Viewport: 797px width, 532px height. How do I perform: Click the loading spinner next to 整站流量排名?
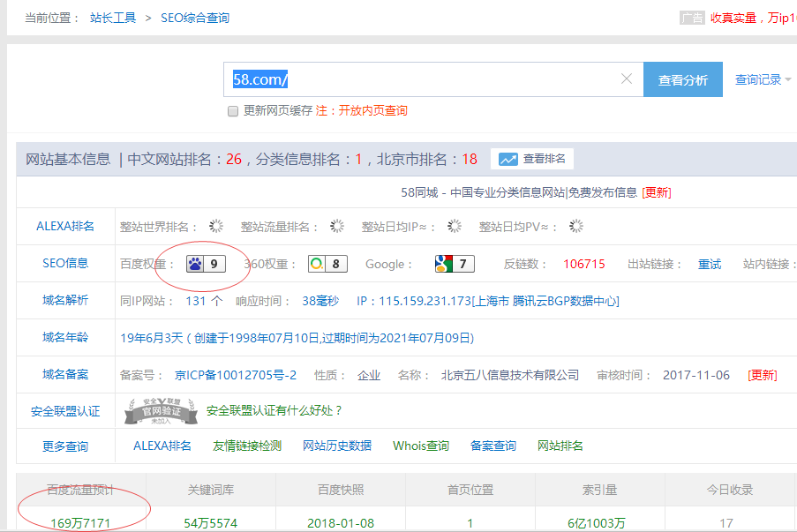click(x=336, y=226)
